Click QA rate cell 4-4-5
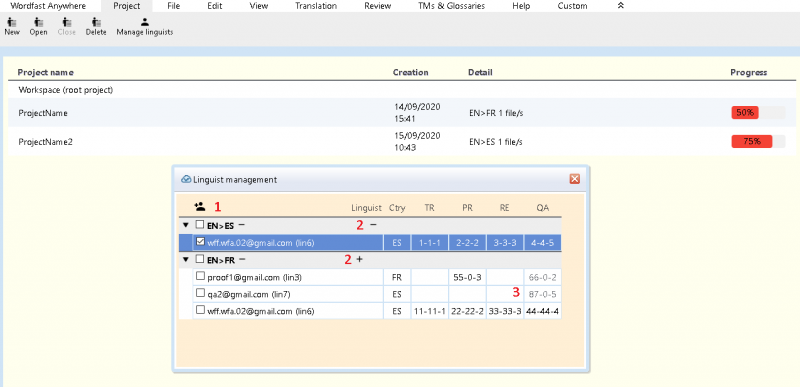 [542, 243]
